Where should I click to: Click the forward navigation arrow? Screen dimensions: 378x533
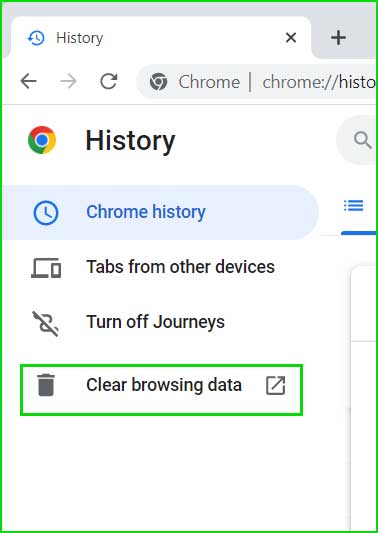click(x=68, y=82)
